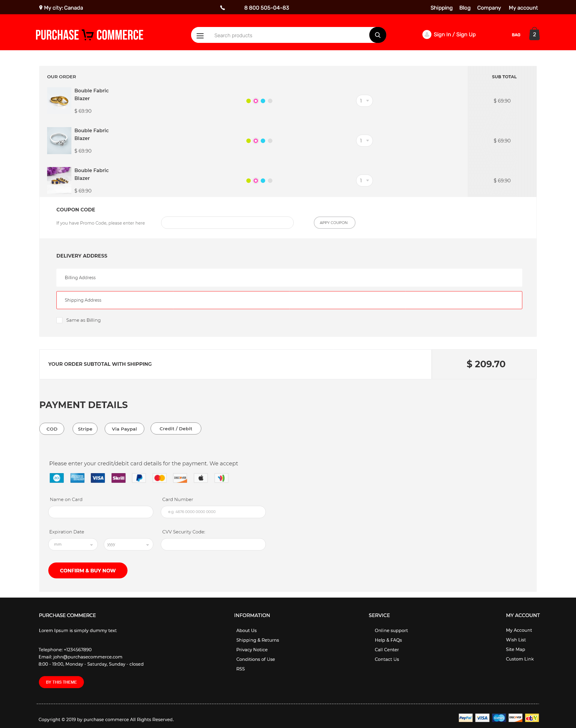Image resolution: width=576 pixels, height=728 pixels.
Task: Click CONFIRM & BUY NOW button
Action: [88, 570]
